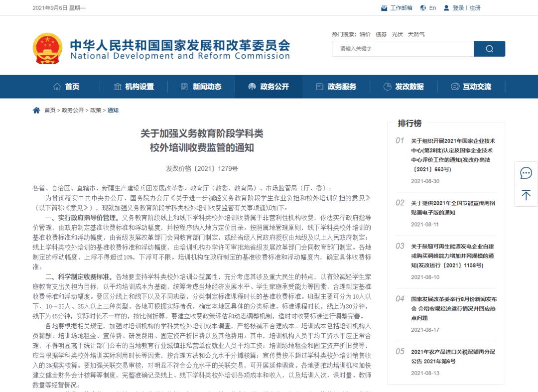Open ranking item 03 about 可再生能源发电企业
This screenshot has width=538, height=392.
(x=452, y=256)
